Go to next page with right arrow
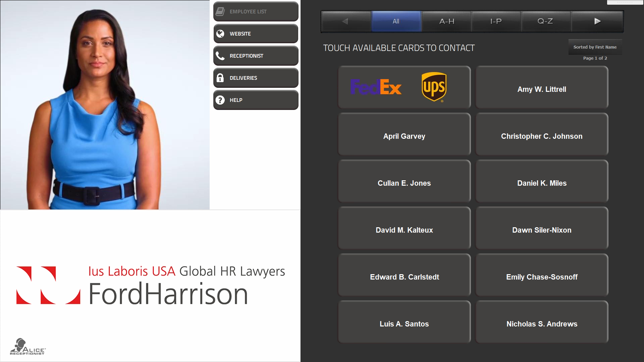Image resolution: width=644 pixels, height=362 pixels. 597,21
